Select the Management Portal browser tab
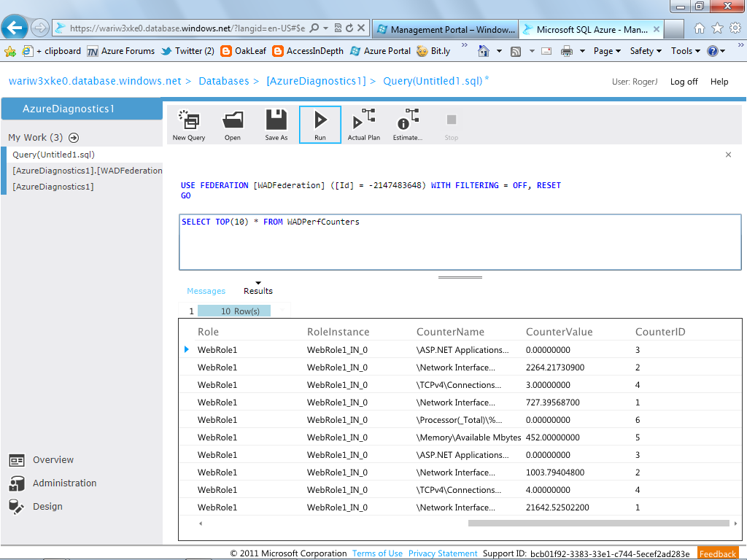 [x=445, y=29]
